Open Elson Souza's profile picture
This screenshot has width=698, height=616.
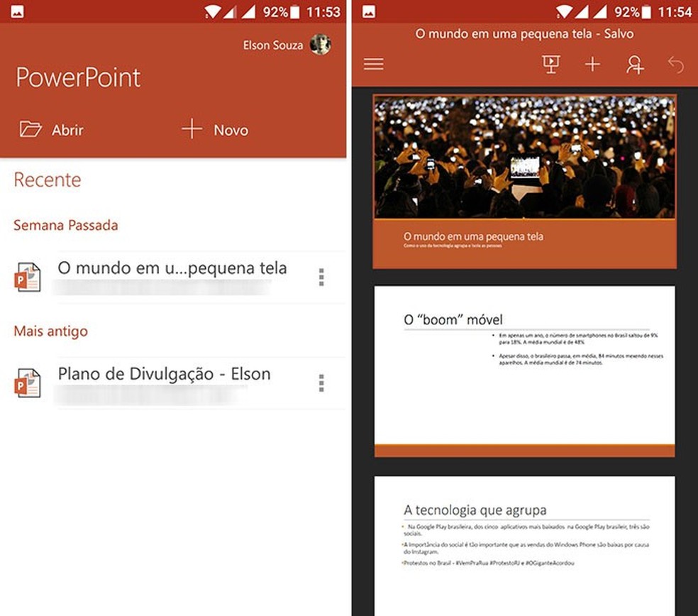(321, 45)
